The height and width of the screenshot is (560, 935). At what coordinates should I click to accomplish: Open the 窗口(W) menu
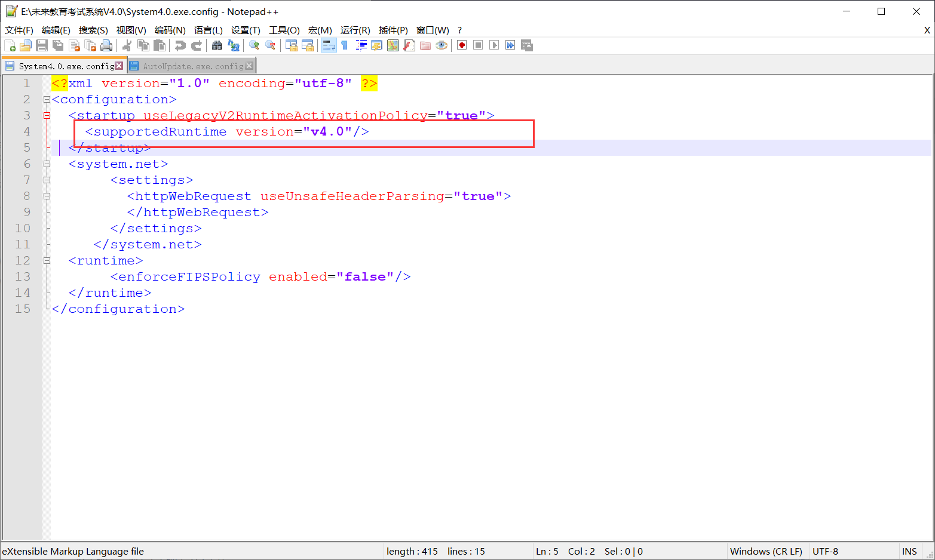[433, 30]
